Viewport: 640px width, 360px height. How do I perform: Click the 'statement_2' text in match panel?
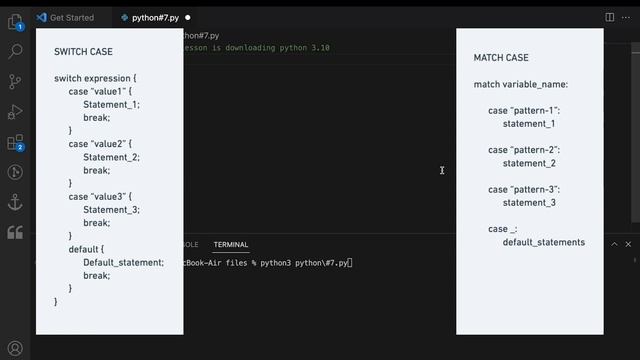pos(529,163)
